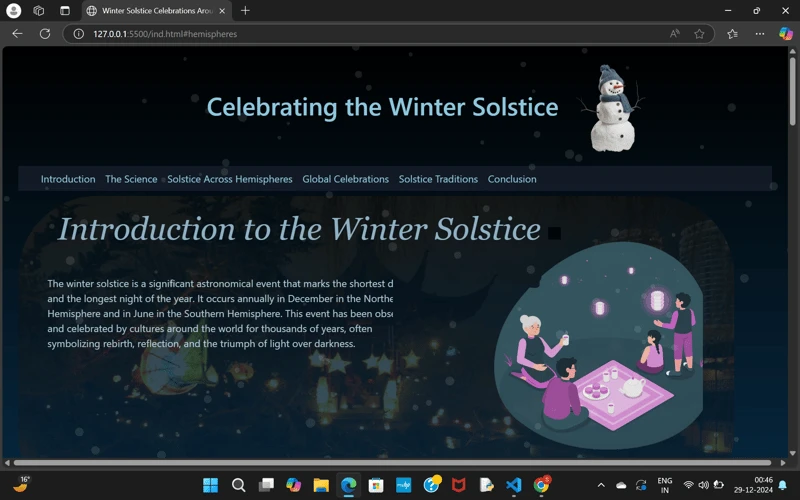
Task: Navigate to the Conclusion link
Action: coord(512,179)
